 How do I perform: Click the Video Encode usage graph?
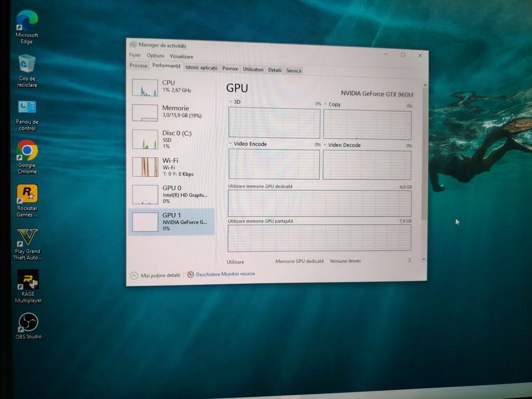(x=274, y=164)
